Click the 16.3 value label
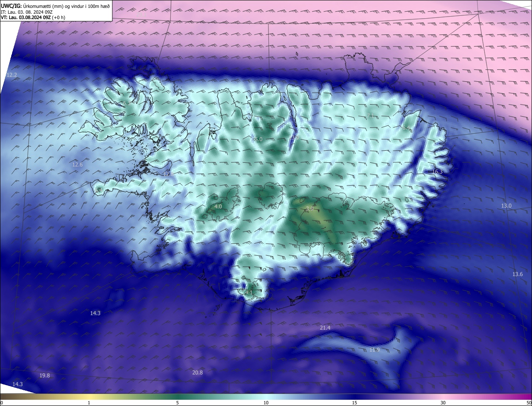Image resolution: width=532 pixels, height=406 pixels. click(438, 172)
